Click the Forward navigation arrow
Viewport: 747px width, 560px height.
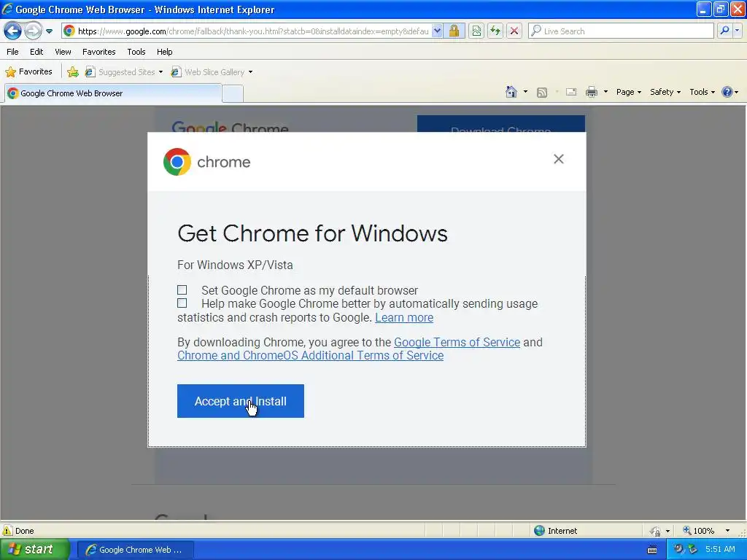click(32, 31)
